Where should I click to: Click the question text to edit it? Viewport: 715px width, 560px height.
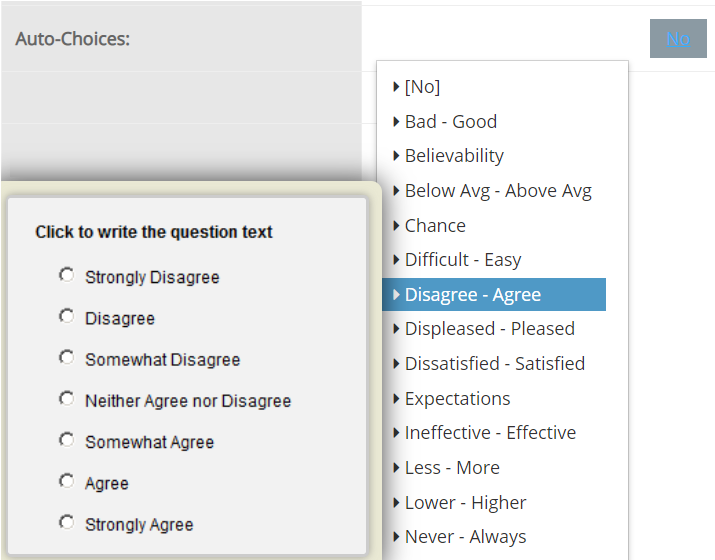point(154,232)
